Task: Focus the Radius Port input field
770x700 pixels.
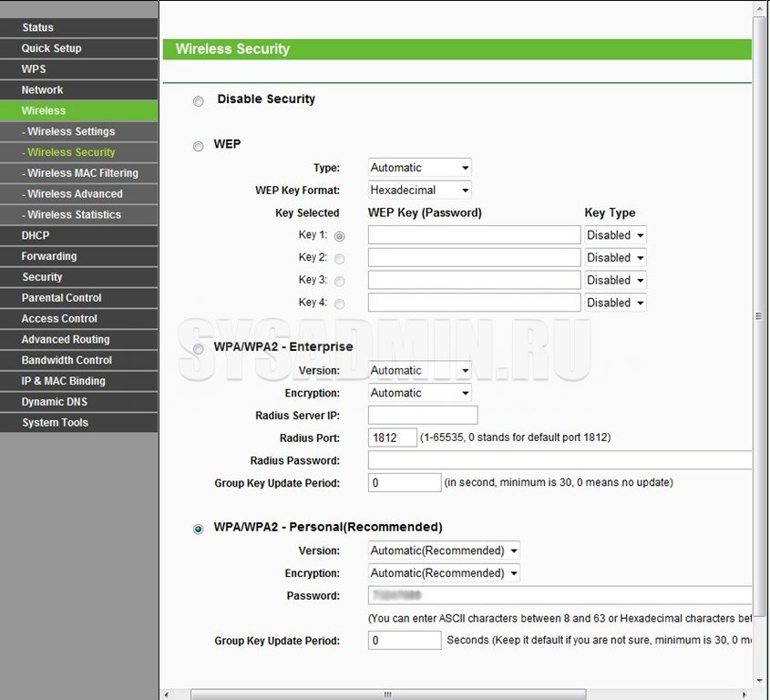Action: coord(392,438)
